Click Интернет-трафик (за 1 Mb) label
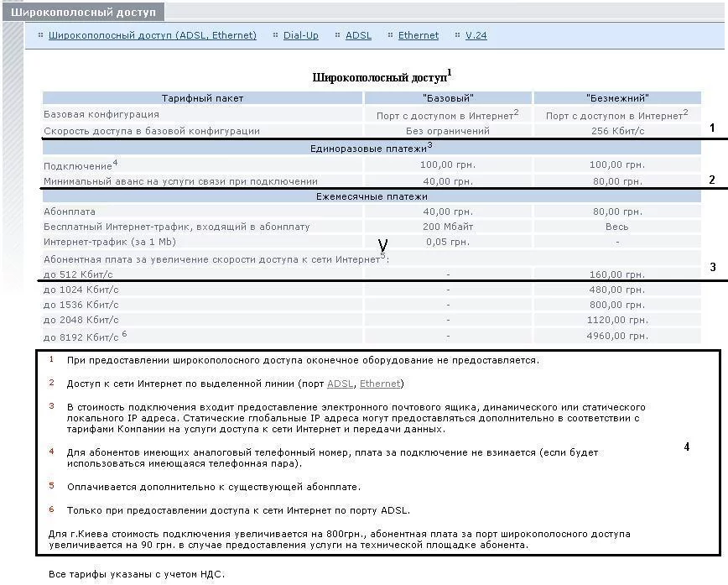The height and width of the screenshot is (585, 728). (x=110, y=242)
